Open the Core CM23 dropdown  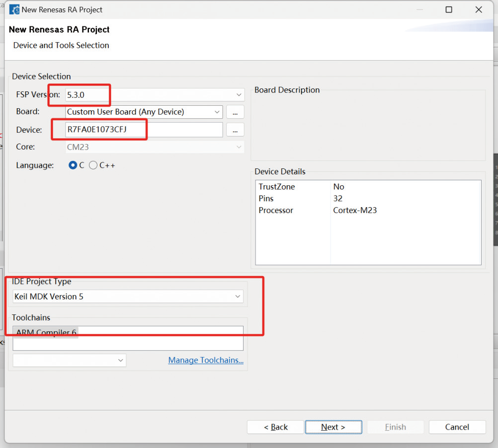tap(155, 147)
